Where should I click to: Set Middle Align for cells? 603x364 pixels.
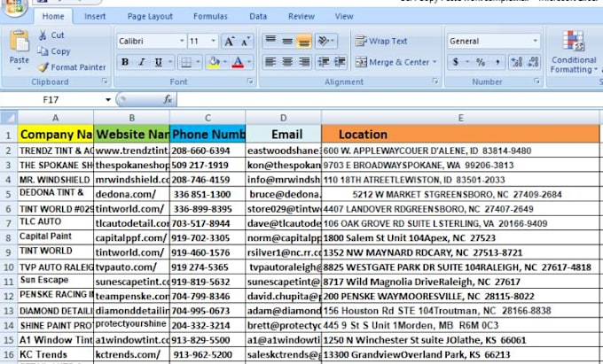(287, 41)
